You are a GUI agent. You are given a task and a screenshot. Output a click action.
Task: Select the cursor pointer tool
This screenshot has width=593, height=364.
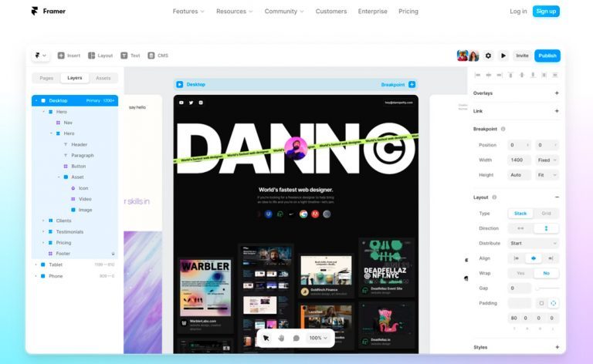pyautogui.click(x=266, y=338)
